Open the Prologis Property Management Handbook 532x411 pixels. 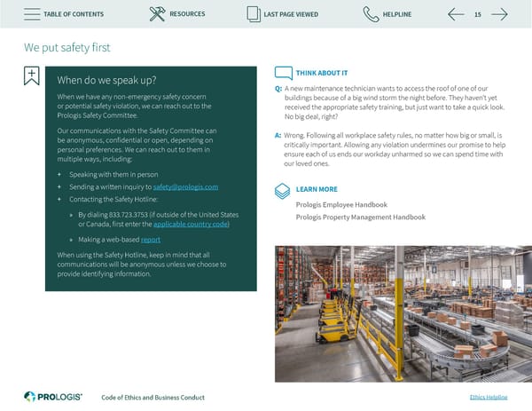(360, 217)
